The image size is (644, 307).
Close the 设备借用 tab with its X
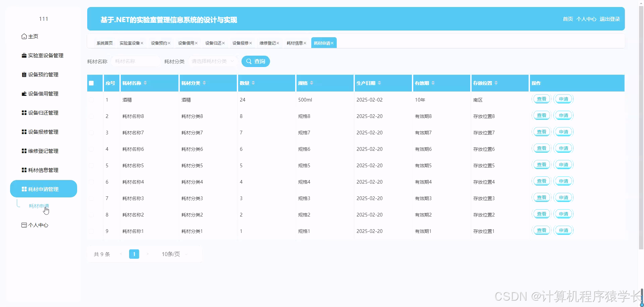[x=196, y=43]
